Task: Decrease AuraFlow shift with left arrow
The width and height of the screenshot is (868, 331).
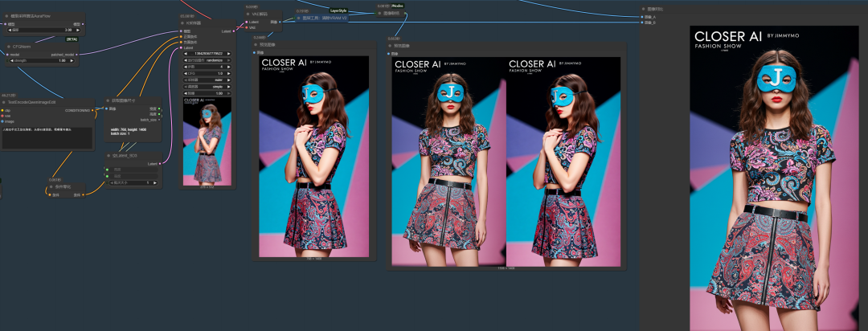Action: coord(8,30)
